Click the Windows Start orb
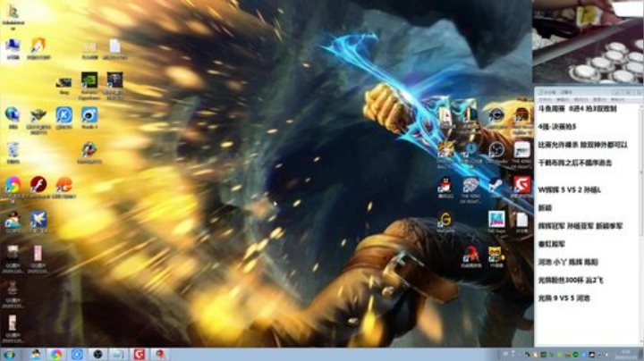 tap(9, 355)
